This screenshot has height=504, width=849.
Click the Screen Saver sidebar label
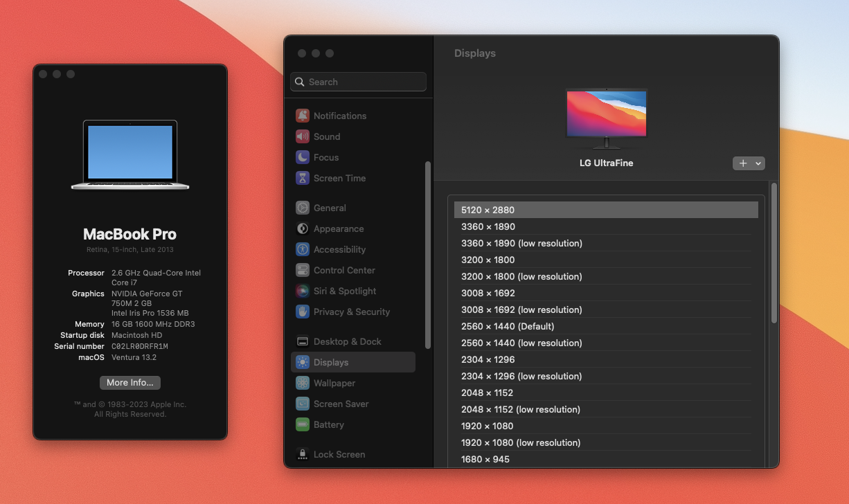341,404
